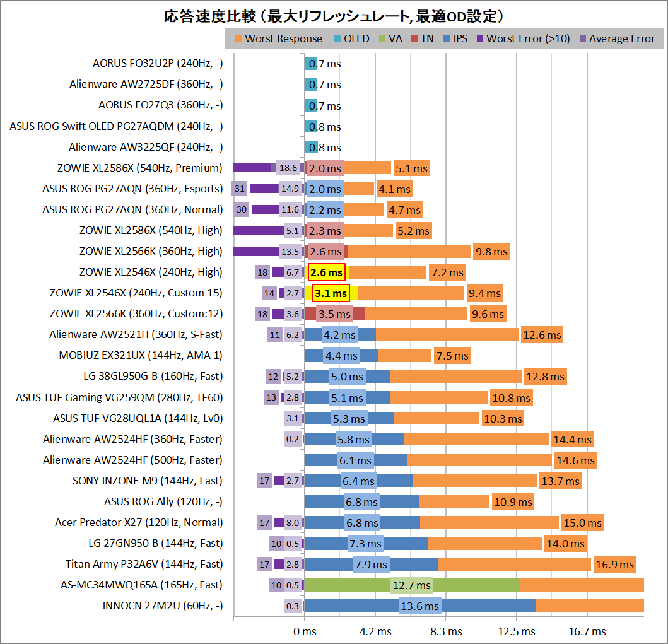Select ZOWIE XL2546X (240Hz, High) label
Image resolution: width=668 pixels, height=644 pixels.
click(151, 272)
